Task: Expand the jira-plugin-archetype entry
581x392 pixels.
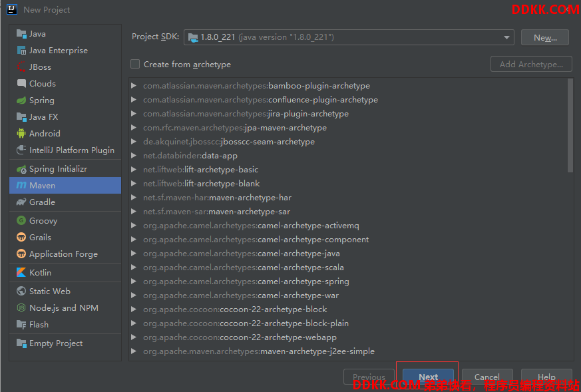Action: (x=134, y=114)
